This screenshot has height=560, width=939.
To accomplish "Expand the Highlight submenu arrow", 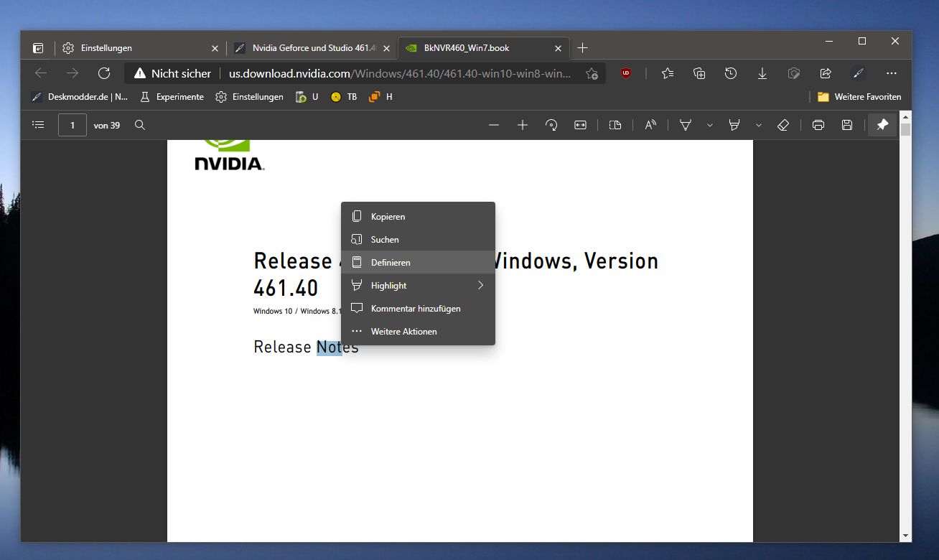I will (480, 286).
